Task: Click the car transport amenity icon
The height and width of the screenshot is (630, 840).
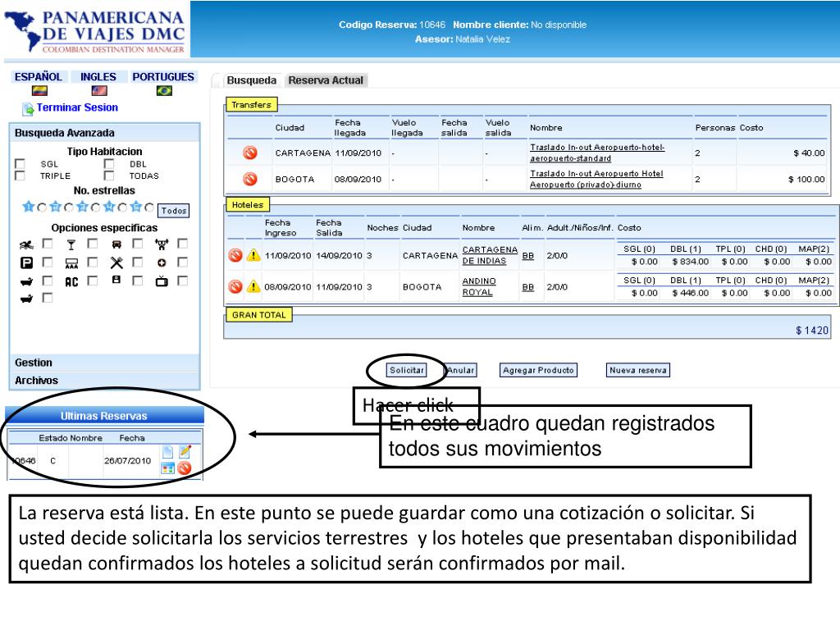Action: point(116,244)
